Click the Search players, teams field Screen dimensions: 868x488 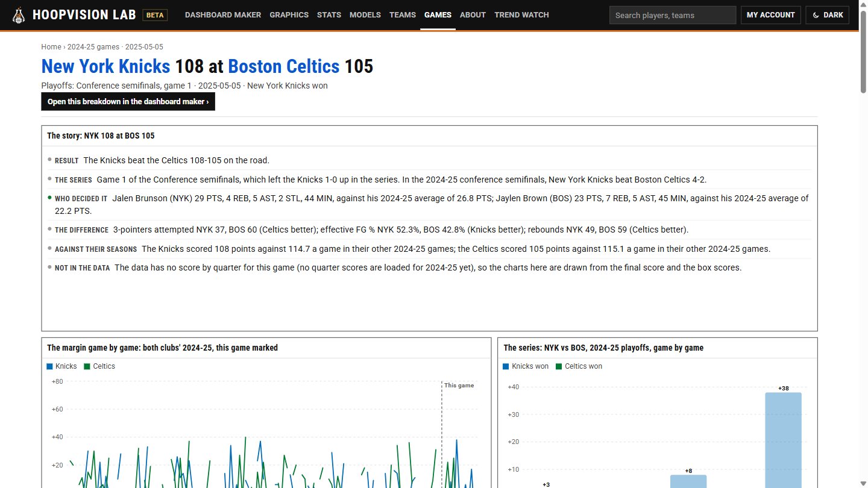(x=673, y=15)
